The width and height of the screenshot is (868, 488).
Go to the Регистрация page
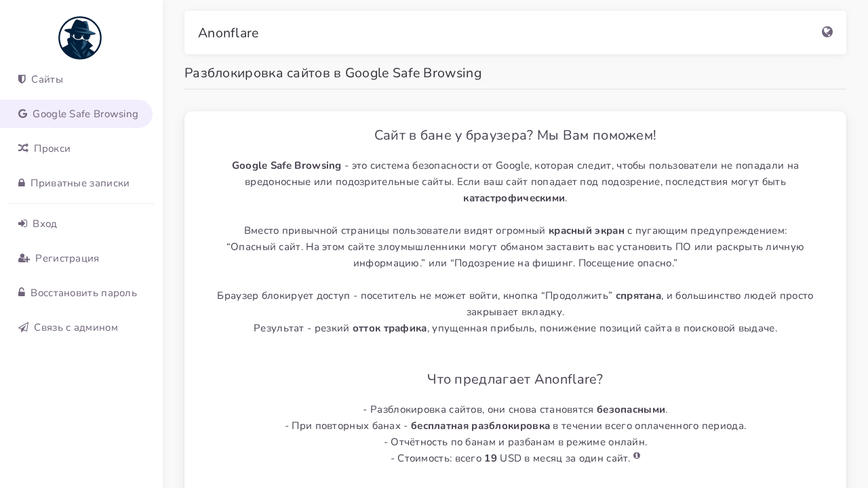click(x=67, y=258)
